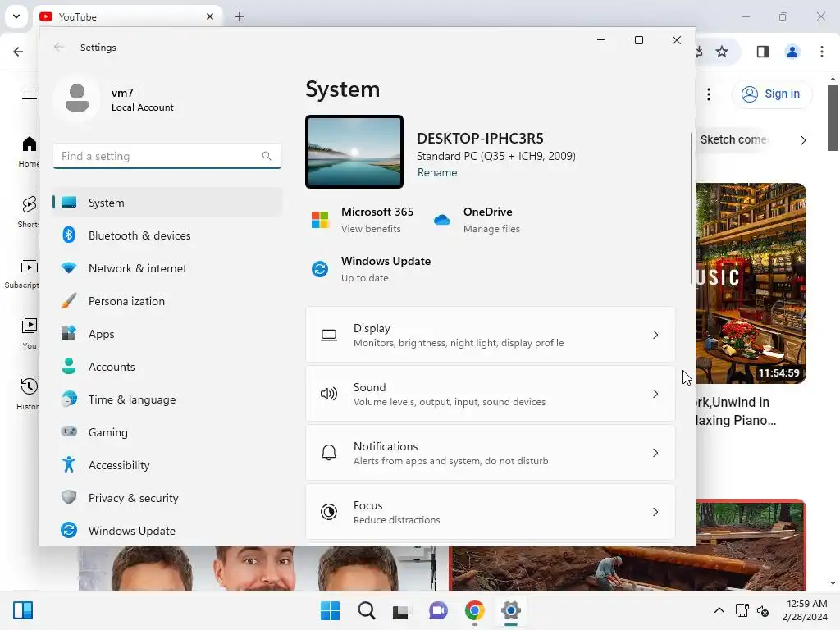The image size is (840, 630).
Task: Open the YouTube hamburger guide menu
Action: click(x=30, y=94)
